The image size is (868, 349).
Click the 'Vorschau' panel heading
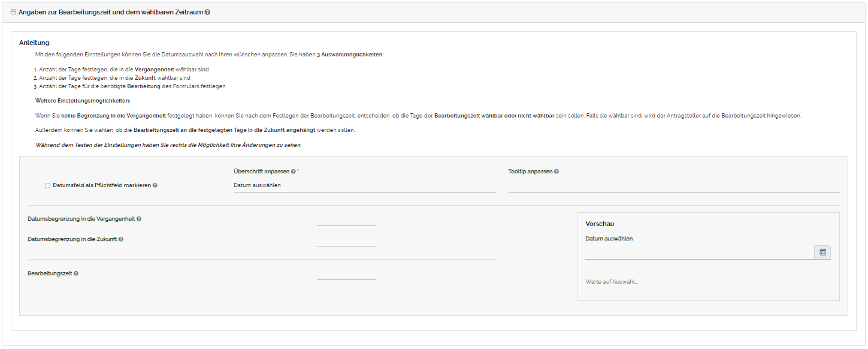coord(600,224)
